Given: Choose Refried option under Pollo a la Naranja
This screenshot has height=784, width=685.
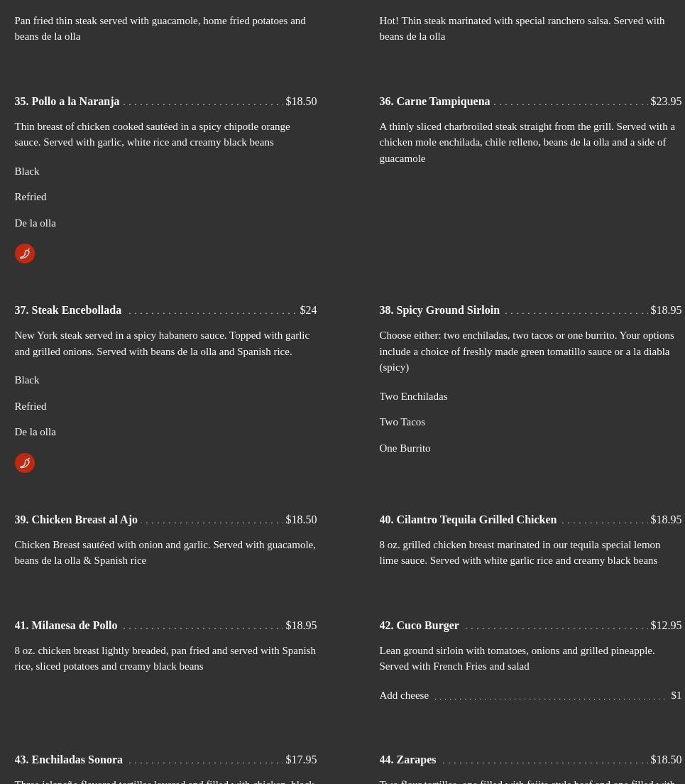Looking at the screenshot, I should coord(31,197).
